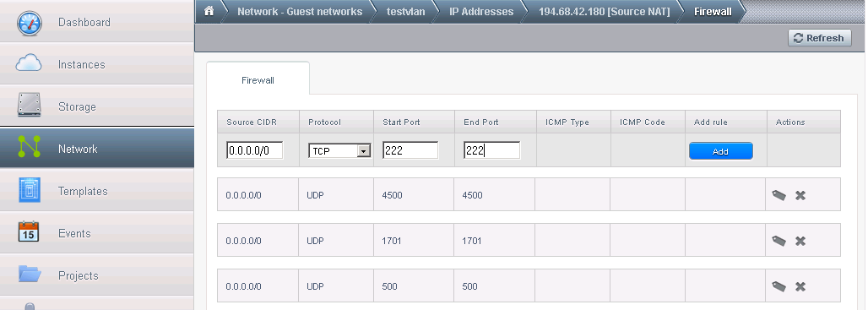Switch to the Firewall tab
Image resolution: width=868 pixels, height=310 pixels.
pyautogui.click(x=258, y=80)
